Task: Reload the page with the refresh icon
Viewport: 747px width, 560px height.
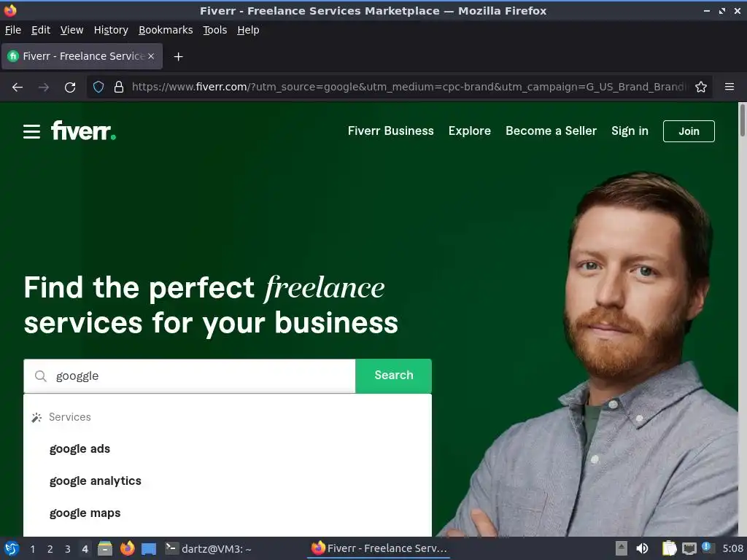Action: [x=70, y=87]
